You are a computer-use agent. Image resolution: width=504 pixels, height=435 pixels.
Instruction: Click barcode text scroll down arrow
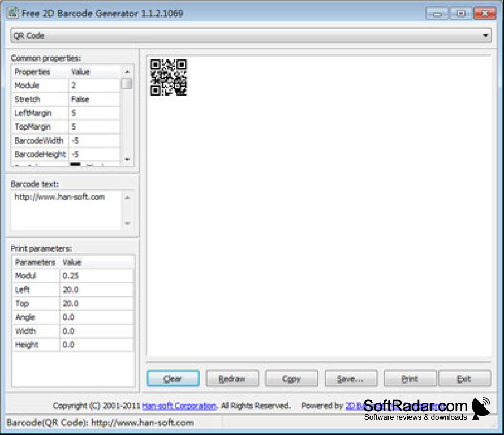(127, 223)
